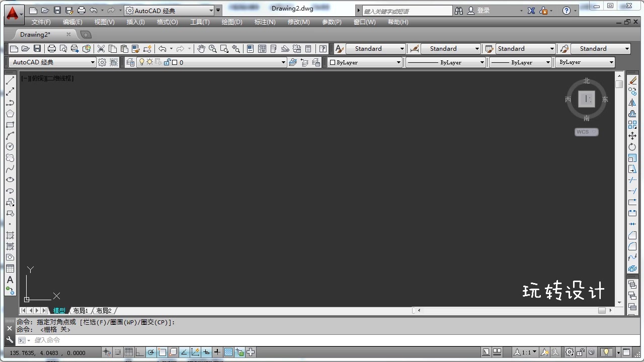Open the ByLayer linetype dropdown
This screenshot has height=362, width=644.
pyautogui.click(x=446, y=62)
